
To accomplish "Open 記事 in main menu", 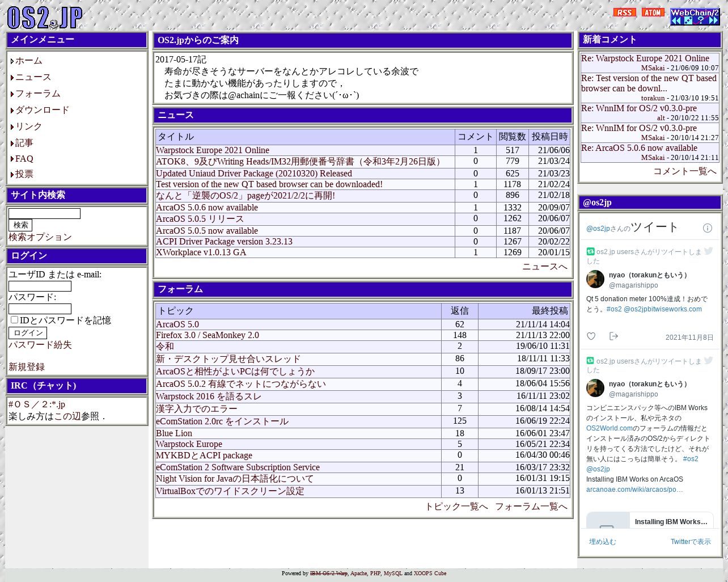I will [x=24, y=143].
